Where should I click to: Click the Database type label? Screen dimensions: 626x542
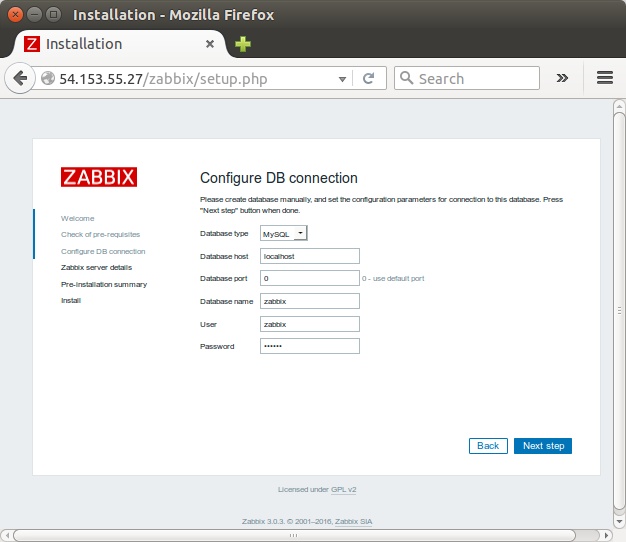click(x=224, y=233)
